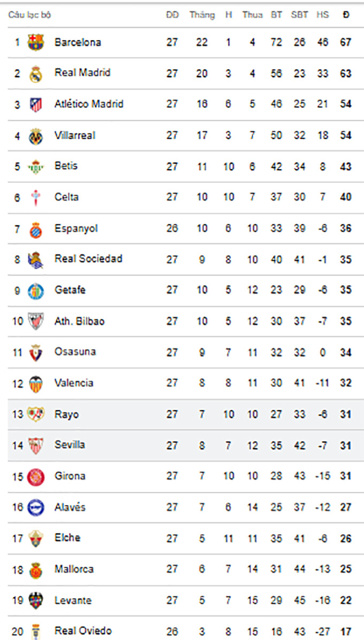Open the Girona team page
Image resolution: width=364 pixels, height=640 pixels.
coord(70,476)
